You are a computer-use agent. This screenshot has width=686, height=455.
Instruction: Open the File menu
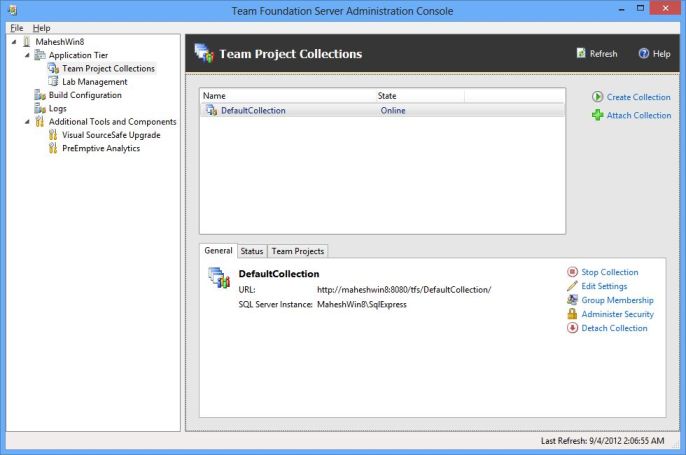point(17,28)
